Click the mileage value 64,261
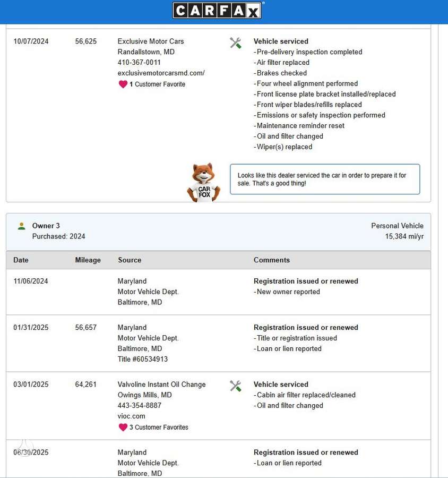This screenshot has height=478, width=448. pyautogui.click(x=85, y=385)
